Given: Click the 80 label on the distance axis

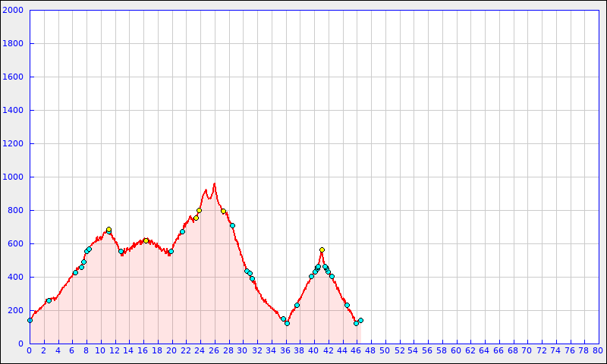Looking at the screenshot, I should [x=598, y=350].
